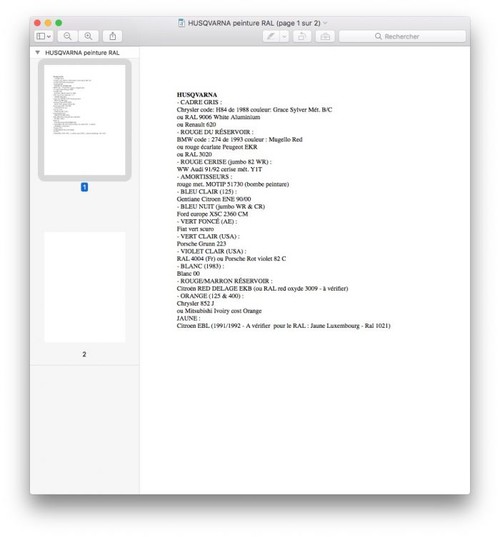Click the bold HUSQVARNA heading in the document
This screenshot has width=500, height=537.
197,95
